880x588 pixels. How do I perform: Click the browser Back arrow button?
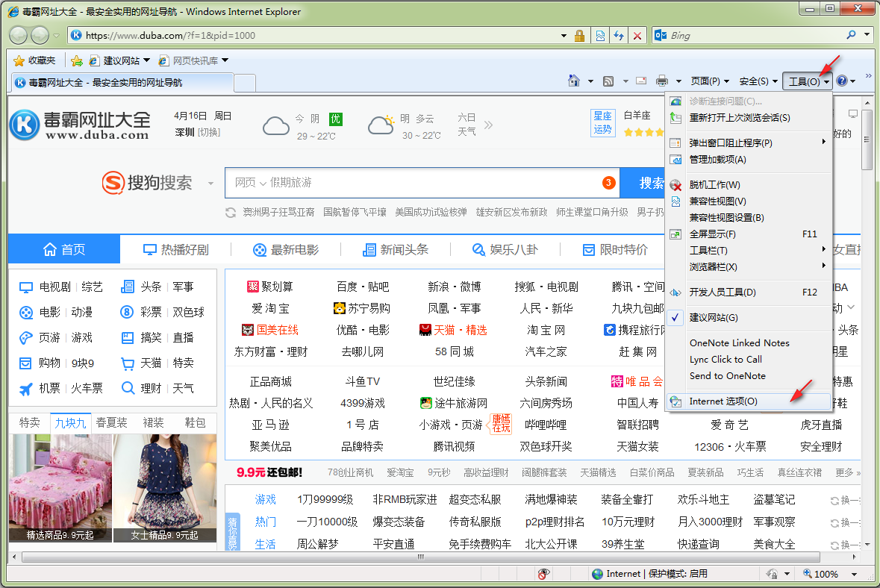(x=19, y=35)
